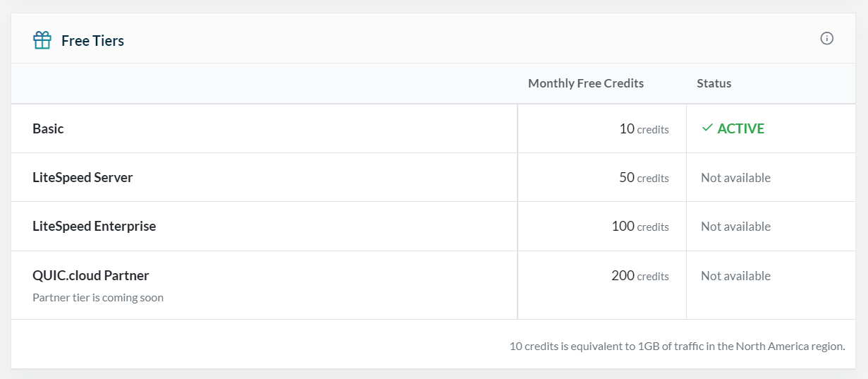Click Not available status for QUIC.cloud Partner
Screen dimensions: 868x379
pos(735,276)
